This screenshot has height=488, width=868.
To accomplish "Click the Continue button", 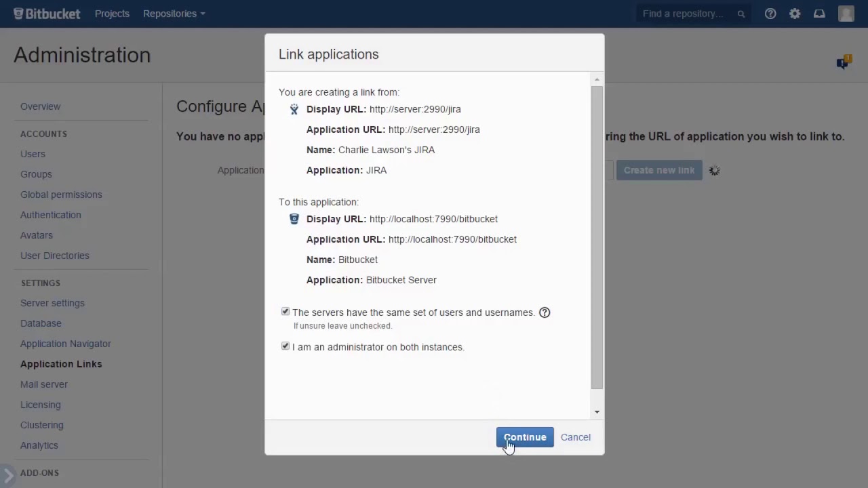I will [x=525, y=437].
